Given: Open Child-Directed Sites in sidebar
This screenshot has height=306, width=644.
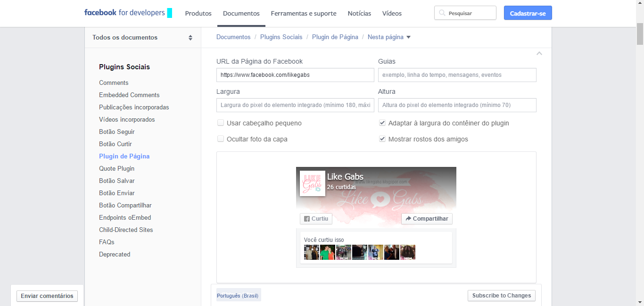Looking at the screenshot, I should pos(126,230).
